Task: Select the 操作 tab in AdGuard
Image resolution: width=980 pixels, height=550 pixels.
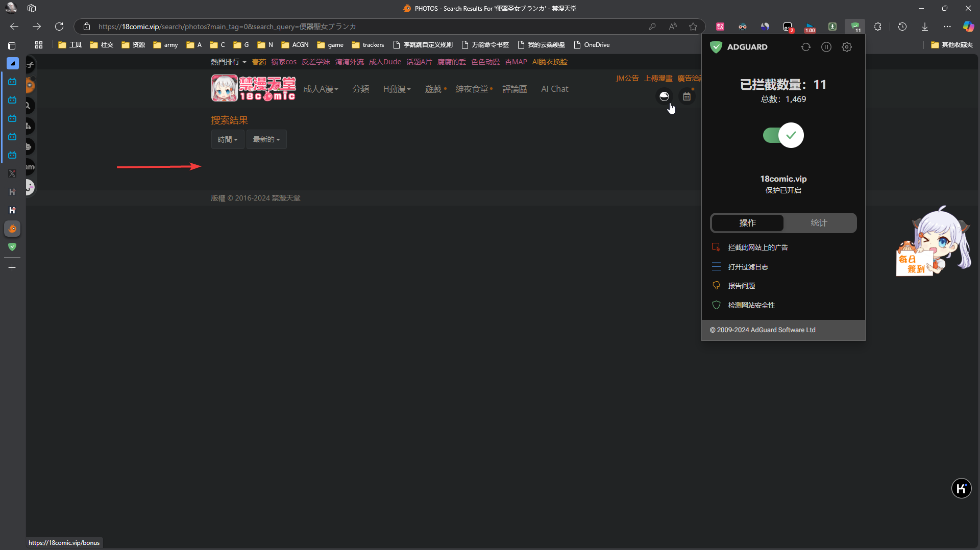Action: 747,223
